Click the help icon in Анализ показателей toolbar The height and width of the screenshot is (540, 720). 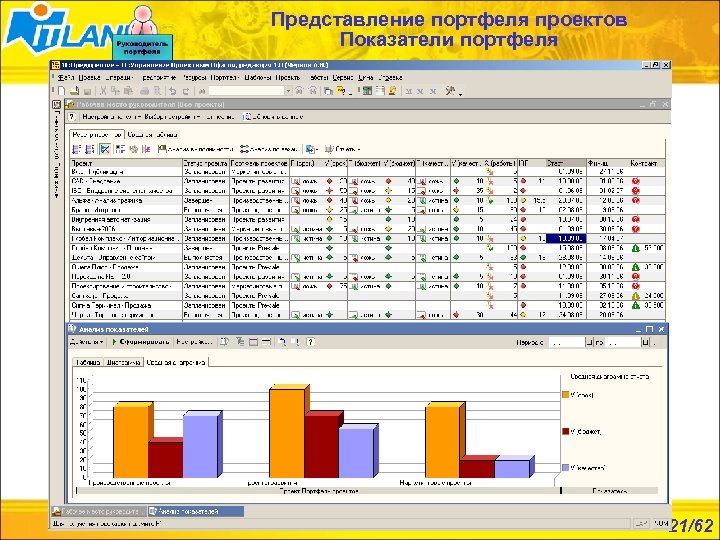click(x=310, y=342)
